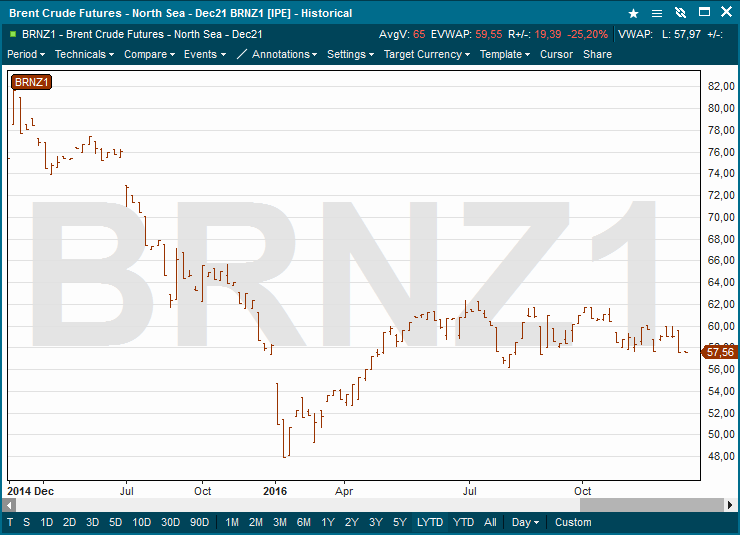Select the 2Y time range
The image size is (740, 535).
tap(352, 522)
